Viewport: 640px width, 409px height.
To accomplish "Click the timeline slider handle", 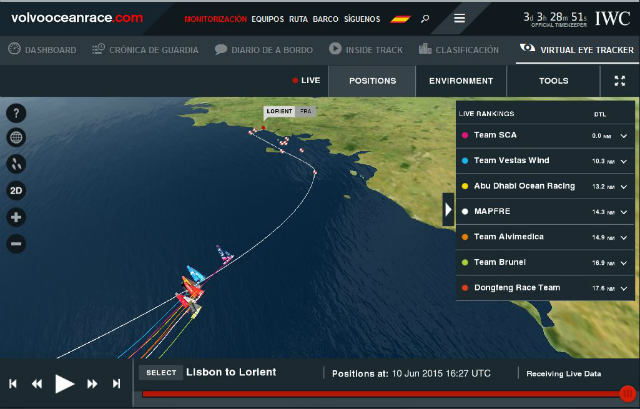I will pyautogui.click(x=627, y=394).
